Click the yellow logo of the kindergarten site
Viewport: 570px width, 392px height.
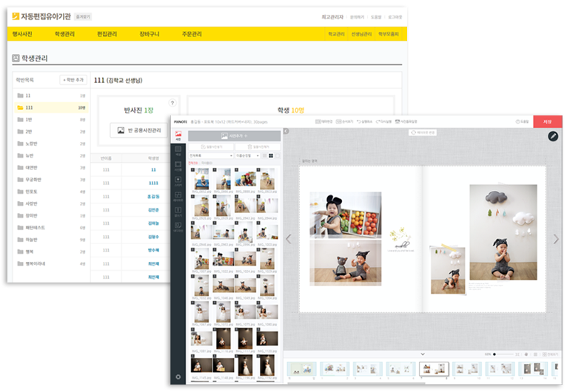[x=16, y=16]
